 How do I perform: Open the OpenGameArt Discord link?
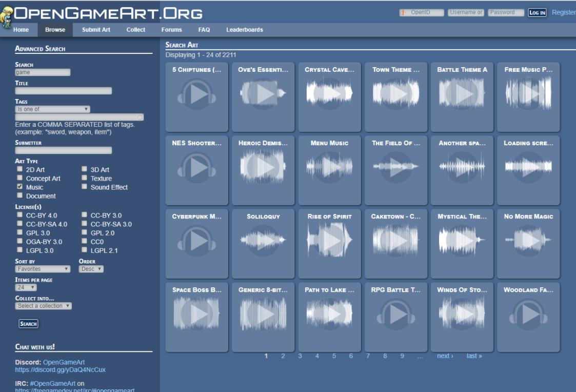pos(64,362)
